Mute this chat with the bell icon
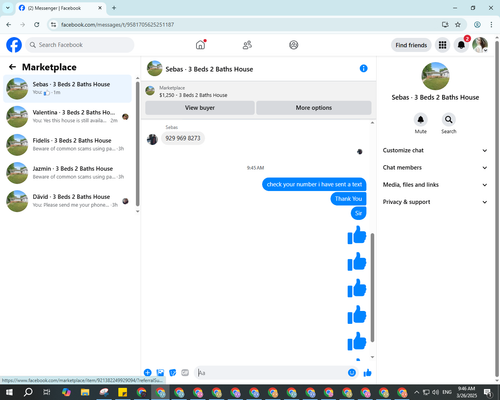The image size is (500, 400). pyautogui.click(x=420, y=119)
